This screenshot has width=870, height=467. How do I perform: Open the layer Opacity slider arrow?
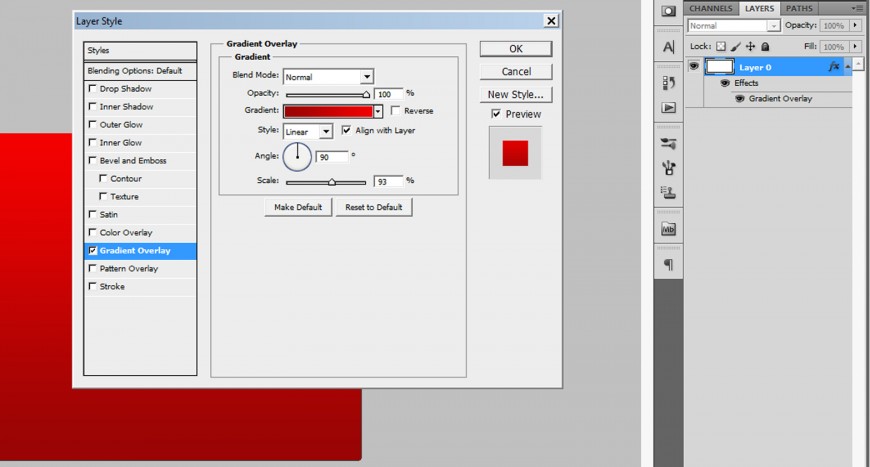click(855, 26)
